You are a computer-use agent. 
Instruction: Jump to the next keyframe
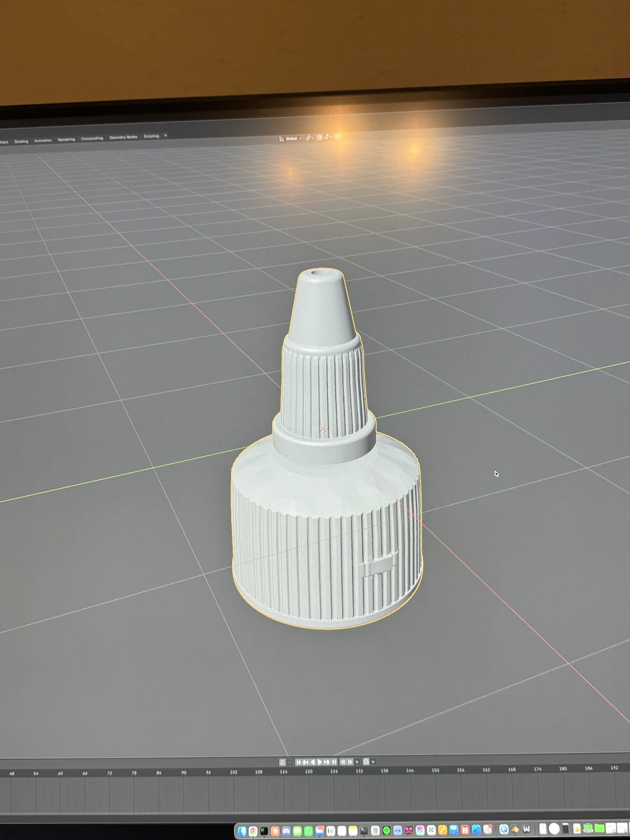(327, 762)
